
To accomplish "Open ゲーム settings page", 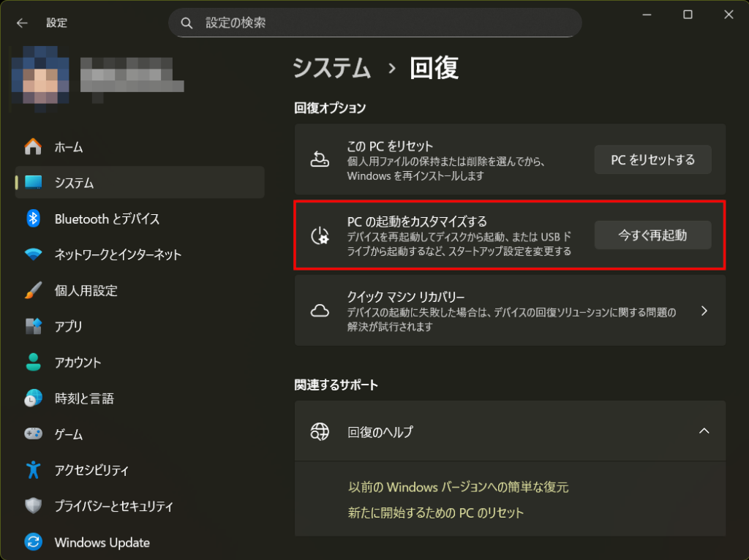I will coord(140,434).
